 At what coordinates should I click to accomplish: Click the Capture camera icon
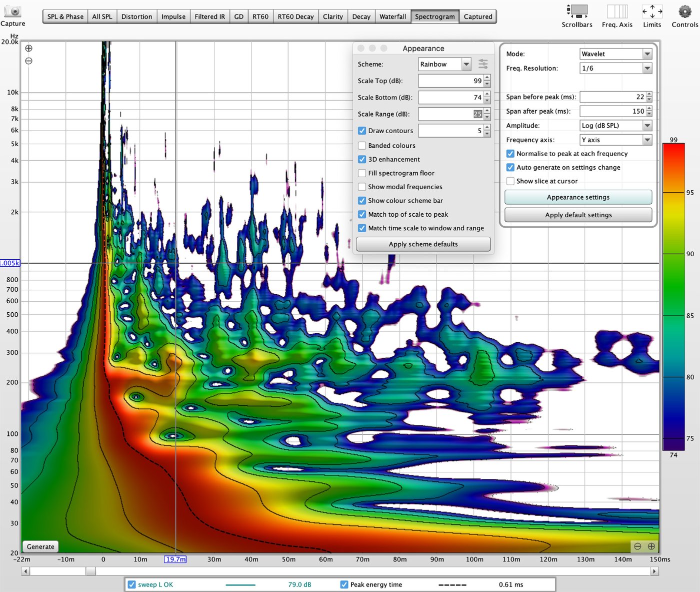(12, 12)
